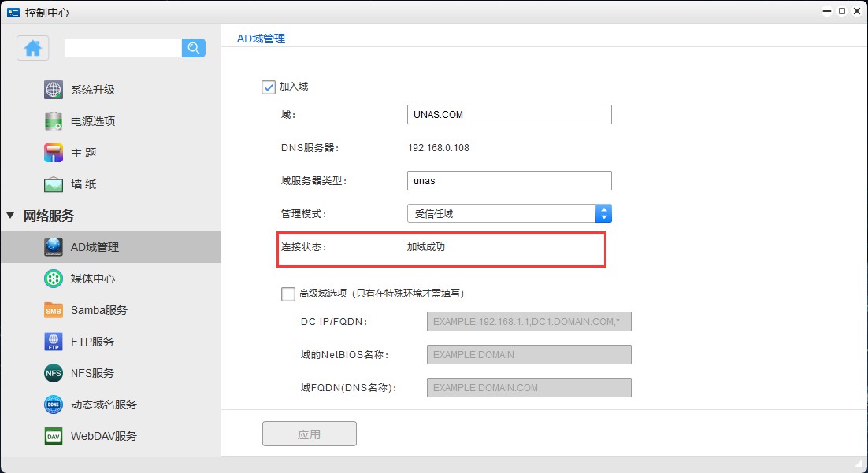868x473 pixels.
Task: Open Samba服务 SMB folder icon
Action: point(54,310)
